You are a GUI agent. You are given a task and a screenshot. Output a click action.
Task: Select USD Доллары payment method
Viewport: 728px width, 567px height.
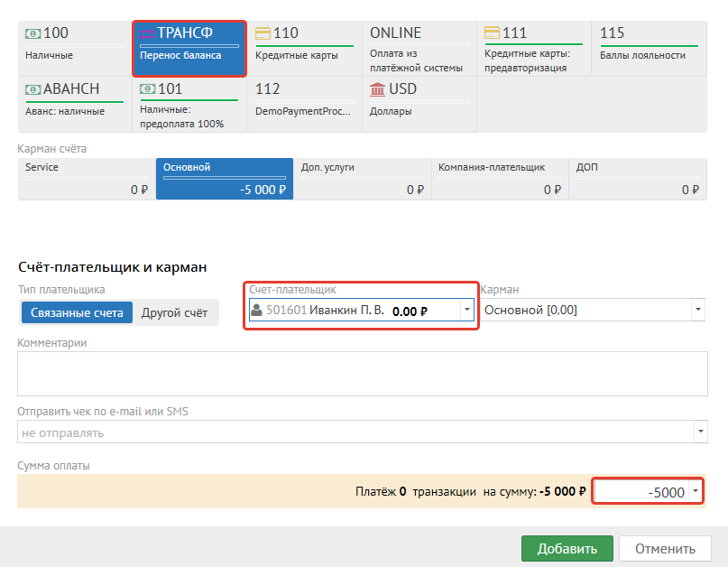pos(419,105)
